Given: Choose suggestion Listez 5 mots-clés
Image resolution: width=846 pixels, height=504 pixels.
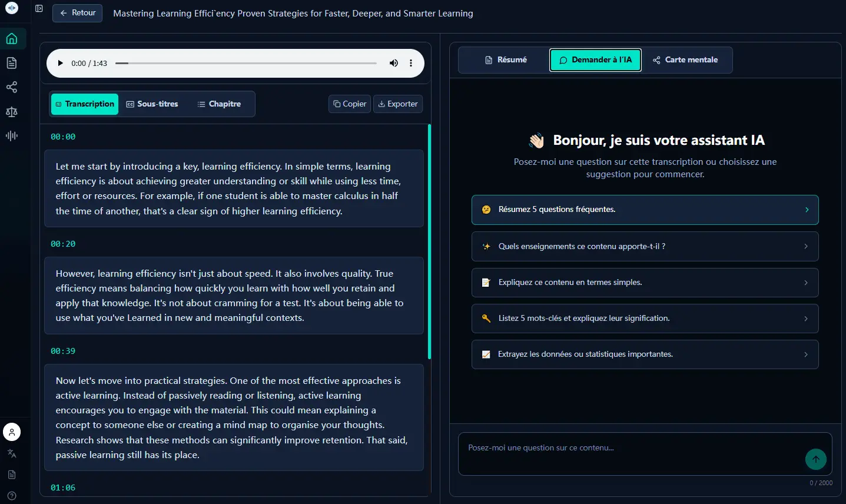Looking at the screenshot, I should tap(645, 319).
